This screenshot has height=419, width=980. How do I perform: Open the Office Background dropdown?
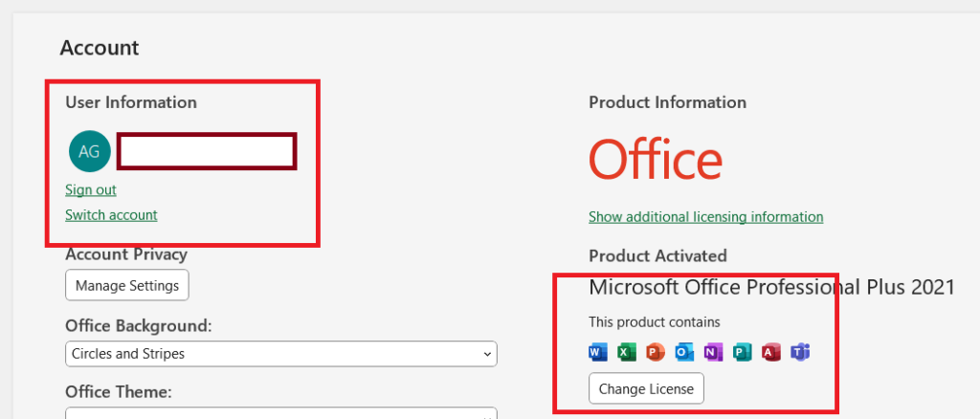281,353
